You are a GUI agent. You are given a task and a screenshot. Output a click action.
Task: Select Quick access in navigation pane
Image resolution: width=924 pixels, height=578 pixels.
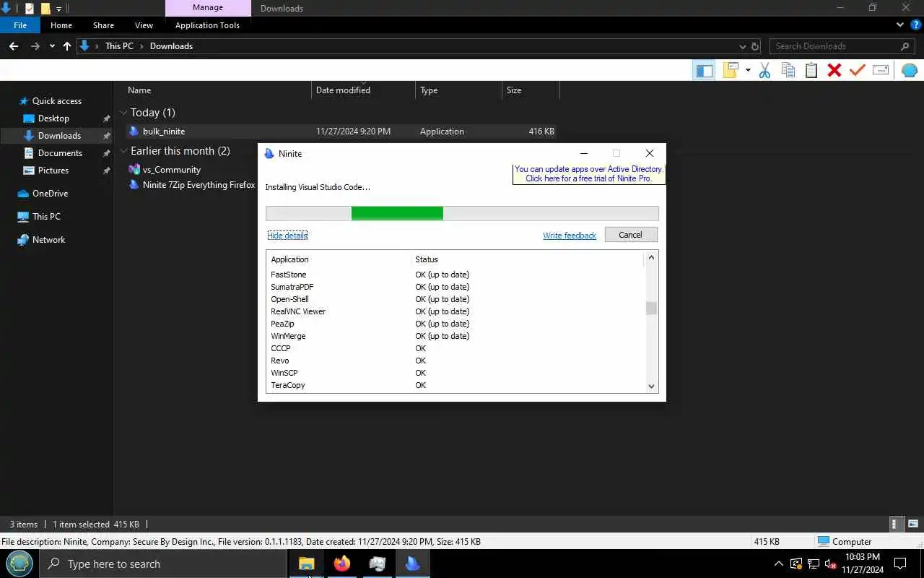coord(57,101)
